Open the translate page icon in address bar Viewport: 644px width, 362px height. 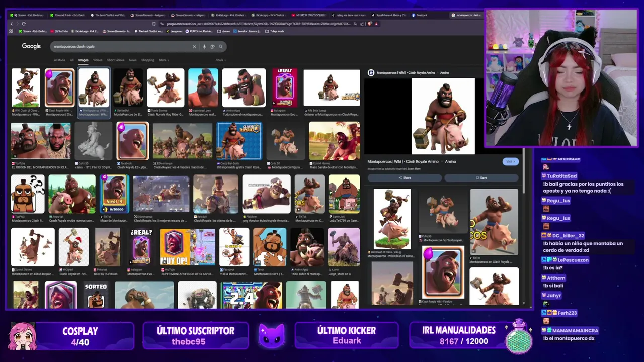[x=356, y=24]
